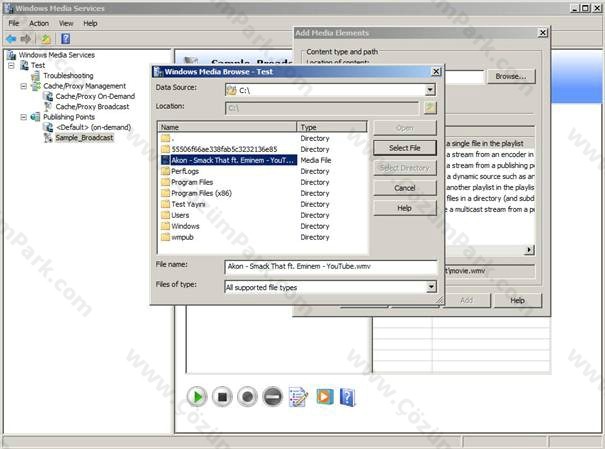The image size is (605, 449).
Task: Click scroll right arrow in Add Media Elements list
Action: [530, 250]
